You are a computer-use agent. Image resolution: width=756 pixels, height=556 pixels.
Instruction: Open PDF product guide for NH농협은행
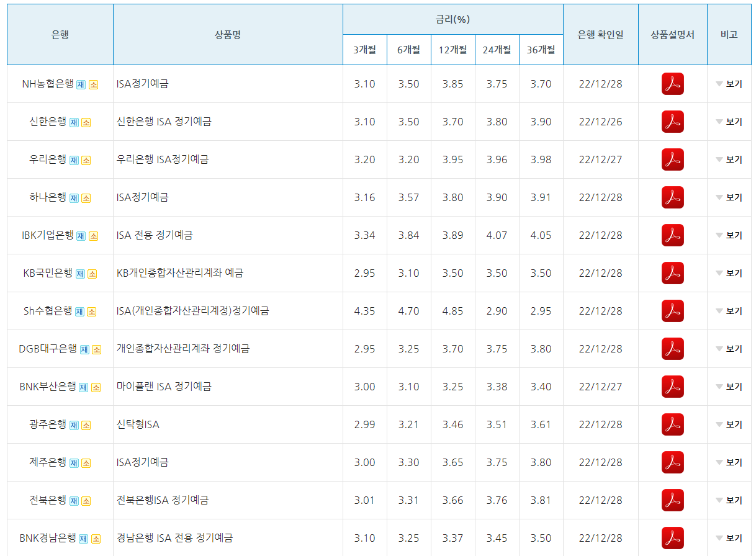click(x=672, y=84)
